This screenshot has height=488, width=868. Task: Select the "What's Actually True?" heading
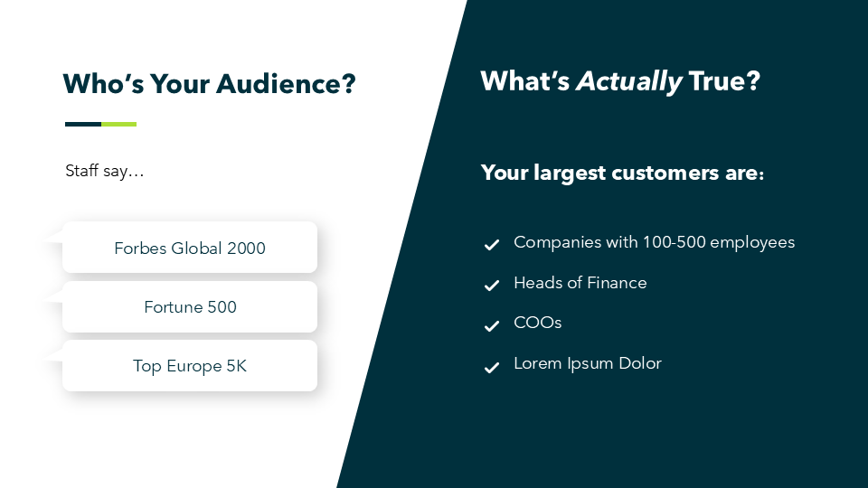620,81
